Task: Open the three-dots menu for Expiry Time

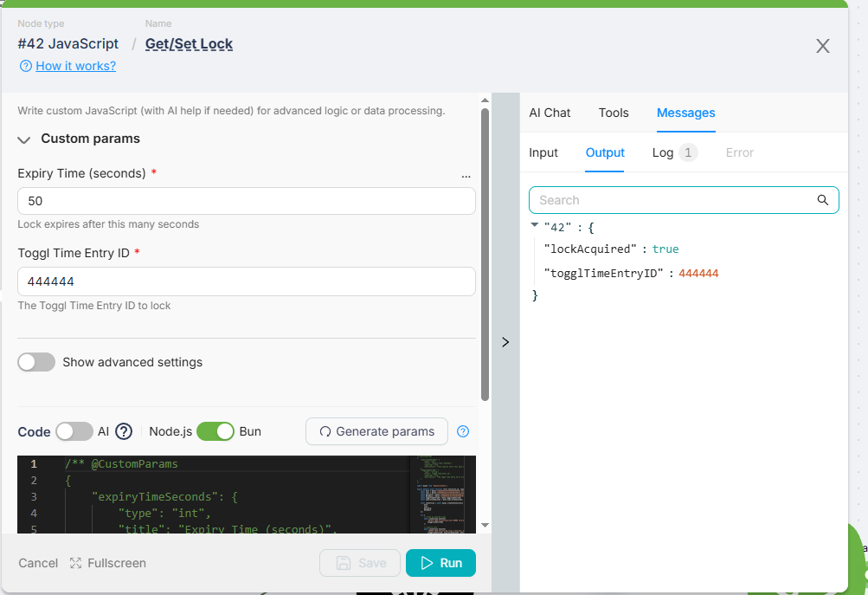Action: pyautogui.click(x=466, y=176)
